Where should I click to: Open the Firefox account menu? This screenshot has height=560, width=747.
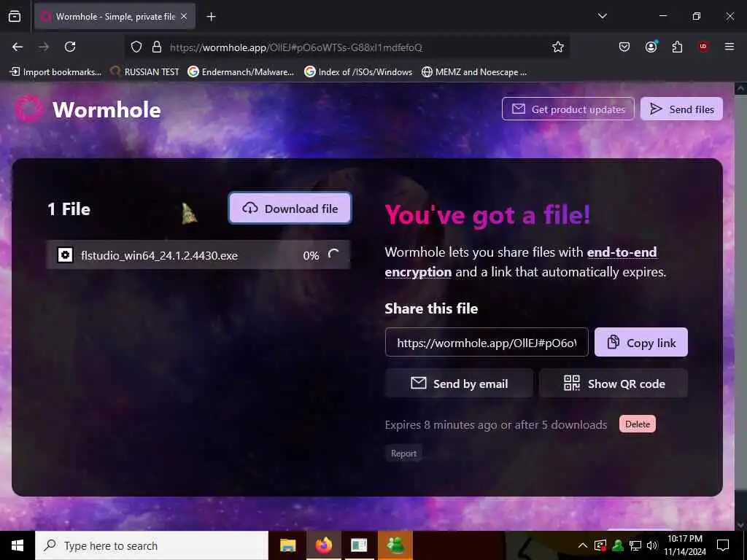click(x=651, y=47)
